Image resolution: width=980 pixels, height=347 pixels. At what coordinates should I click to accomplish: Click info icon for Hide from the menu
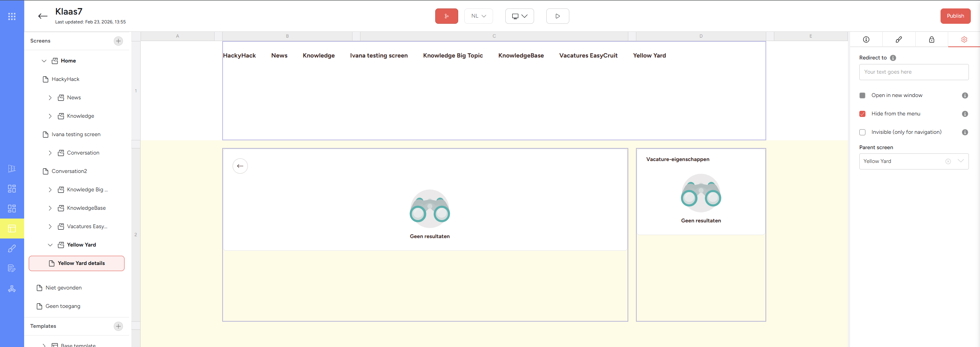point(965,114)
